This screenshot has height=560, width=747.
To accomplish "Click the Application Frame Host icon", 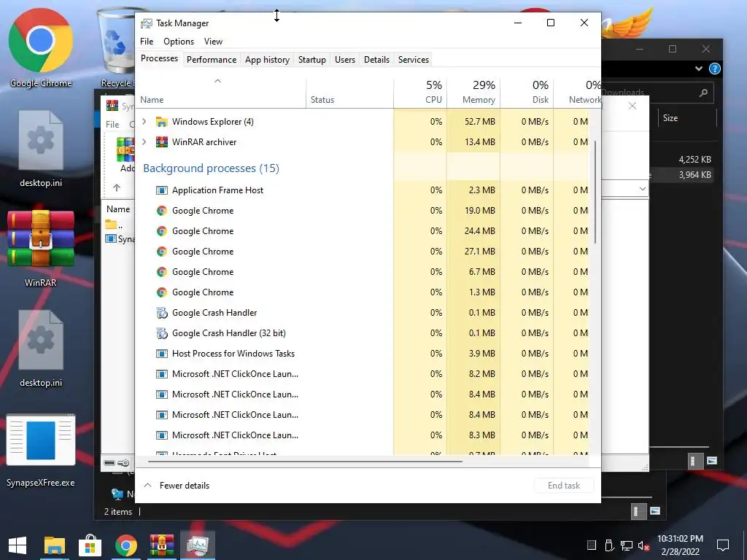I will pos(162,190).
